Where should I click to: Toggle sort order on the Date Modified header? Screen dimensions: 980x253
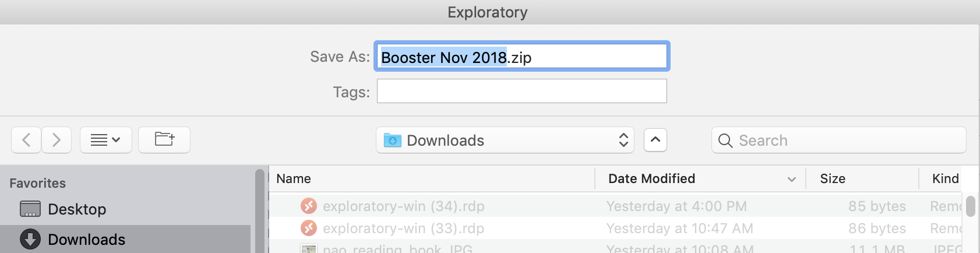[700, 178]
